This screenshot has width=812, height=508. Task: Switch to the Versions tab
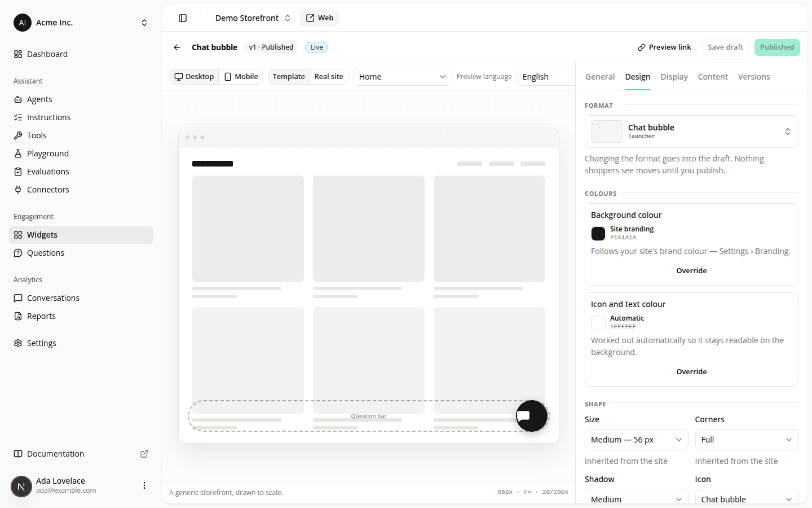pyautogui.click(x=754, y=77)
